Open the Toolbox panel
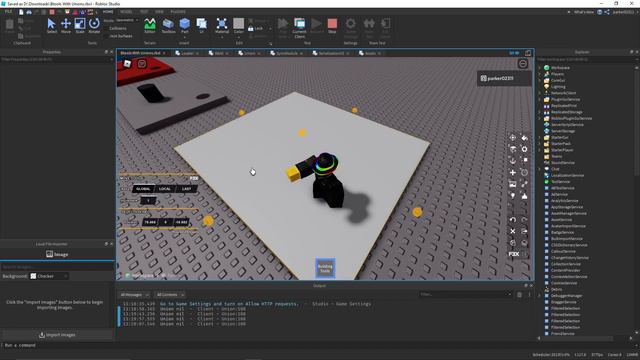This screenshot has width=640, height=360. 168,26
